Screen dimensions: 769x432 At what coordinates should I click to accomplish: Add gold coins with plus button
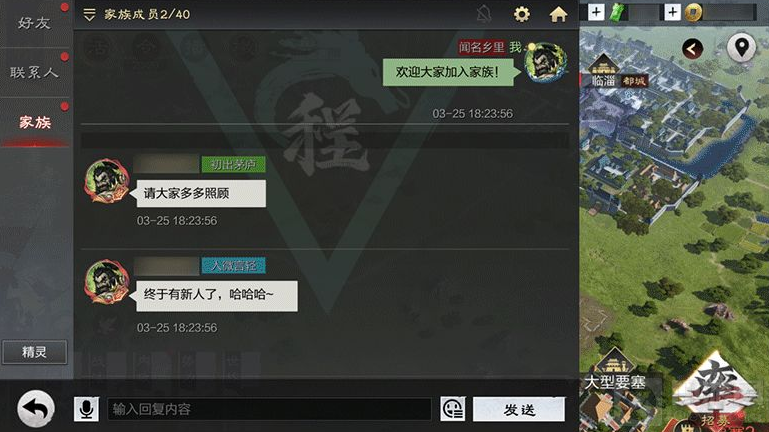(x=672, y=12)
